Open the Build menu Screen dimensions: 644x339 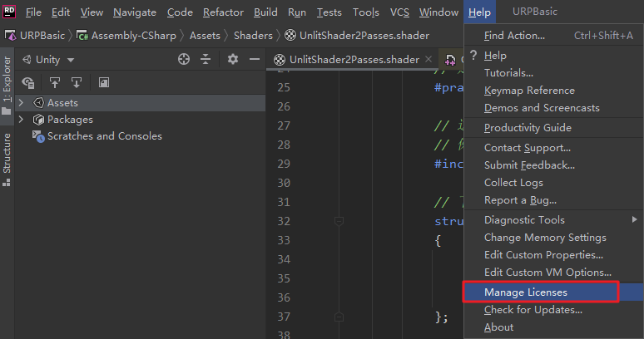coord(265,12)
